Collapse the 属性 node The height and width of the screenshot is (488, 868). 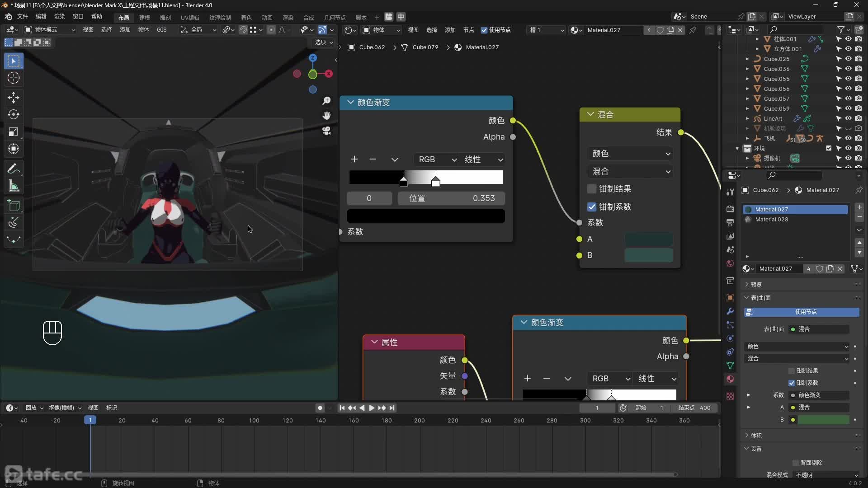click(374, 342)
